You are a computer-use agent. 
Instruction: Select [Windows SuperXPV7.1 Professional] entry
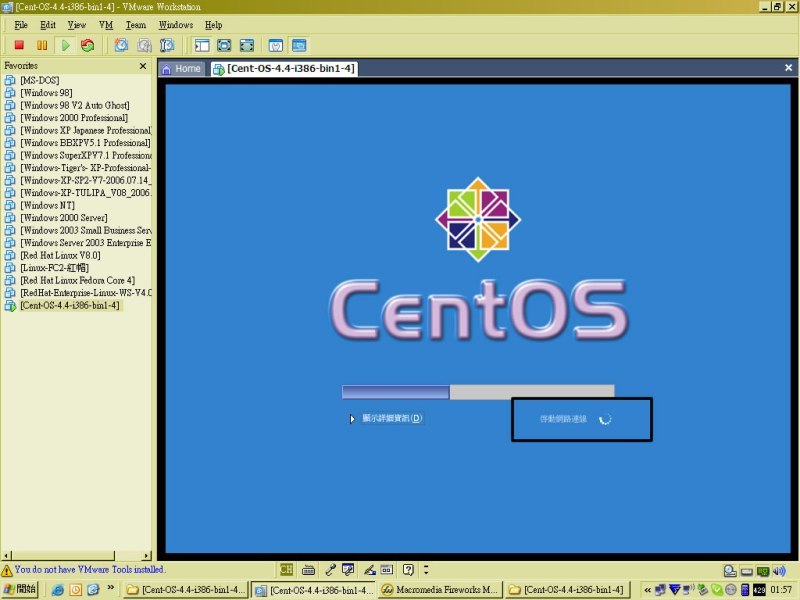78,155
